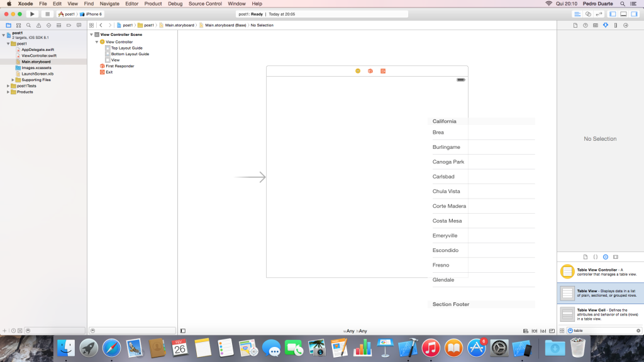
Task: Select ViewController.swift in project navigator
Action: [39, 55]
